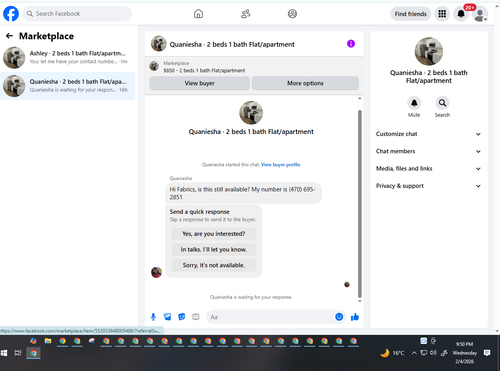Click the 'Hi Fabrics, is this still available' message
Image resolution: width=500 pixels, height=371 pixels.
(x=243, y=193)
